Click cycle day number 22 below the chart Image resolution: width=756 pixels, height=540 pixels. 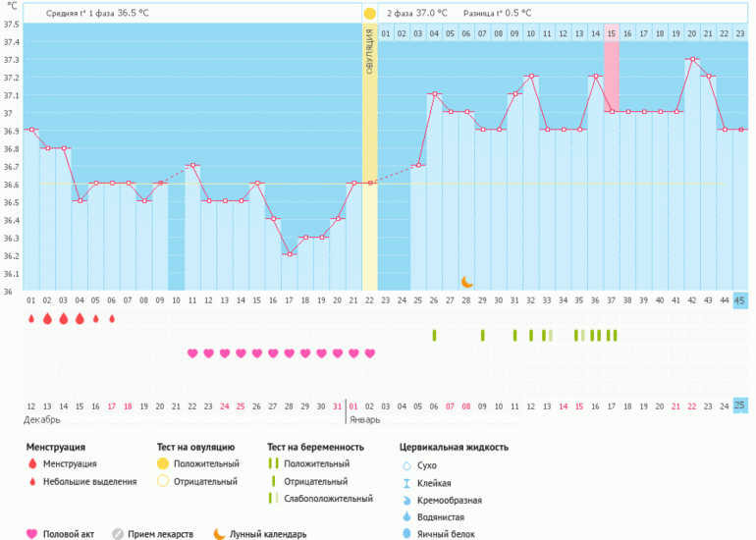[x=370, y=300]
